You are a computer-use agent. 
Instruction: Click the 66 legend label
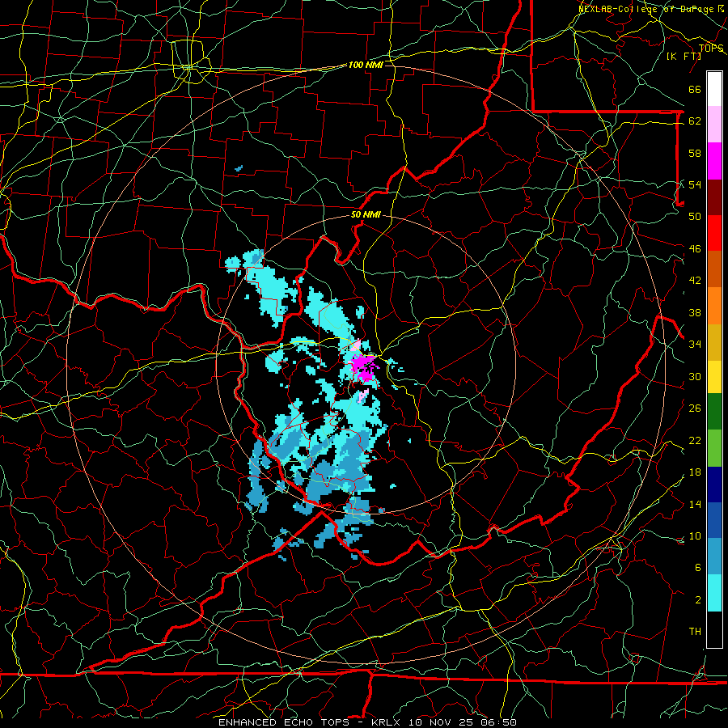click(695, 90)
